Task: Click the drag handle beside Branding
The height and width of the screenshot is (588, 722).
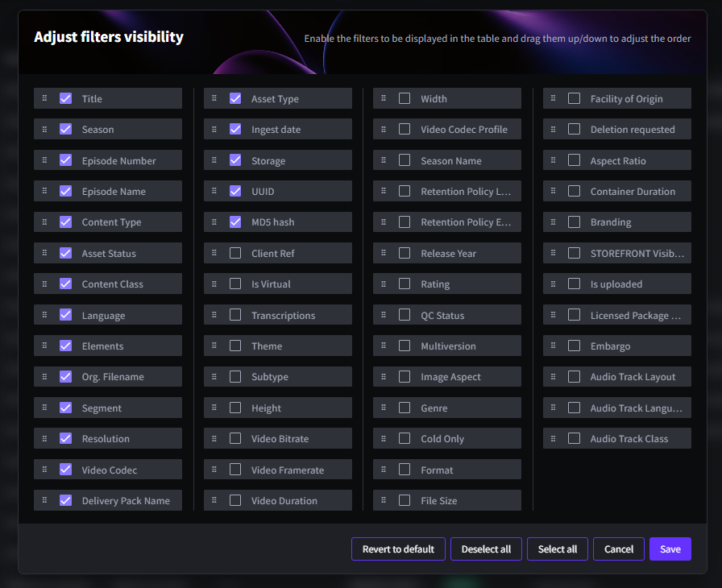Action: click(x=553, y=222)
